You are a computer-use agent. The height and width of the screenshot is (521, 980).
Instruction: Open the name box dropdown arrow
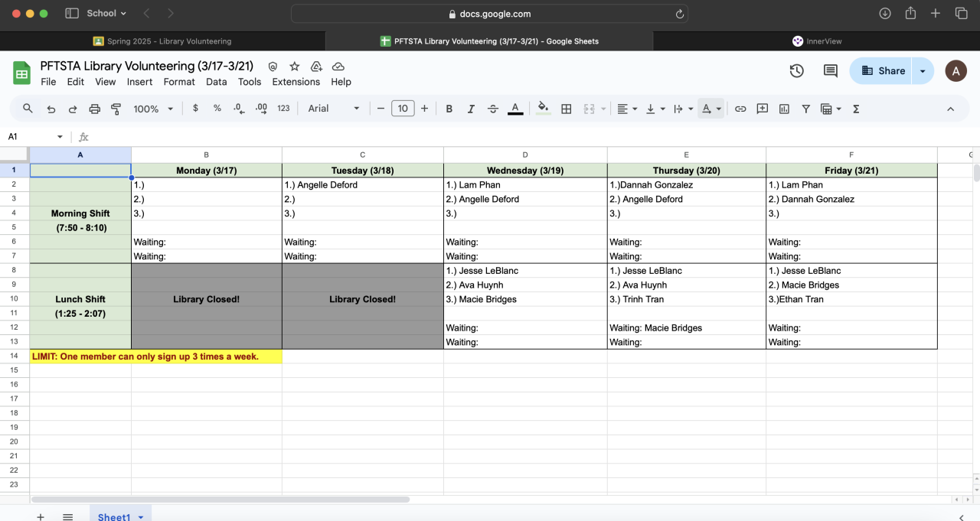tap(60, 137)
